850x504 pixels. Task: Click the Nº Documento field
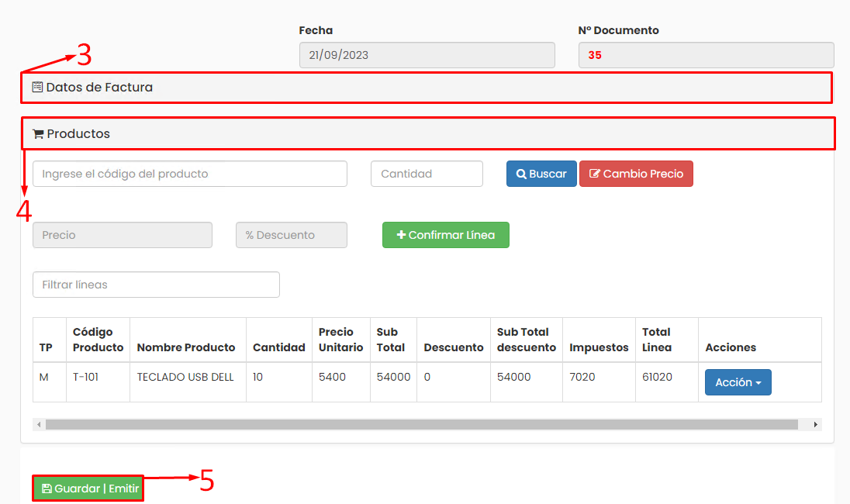[x=706, y=55]
